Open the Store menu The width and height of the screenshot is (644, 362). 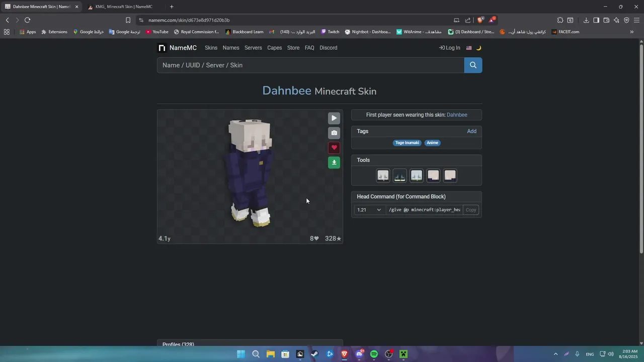coord(293,48)
